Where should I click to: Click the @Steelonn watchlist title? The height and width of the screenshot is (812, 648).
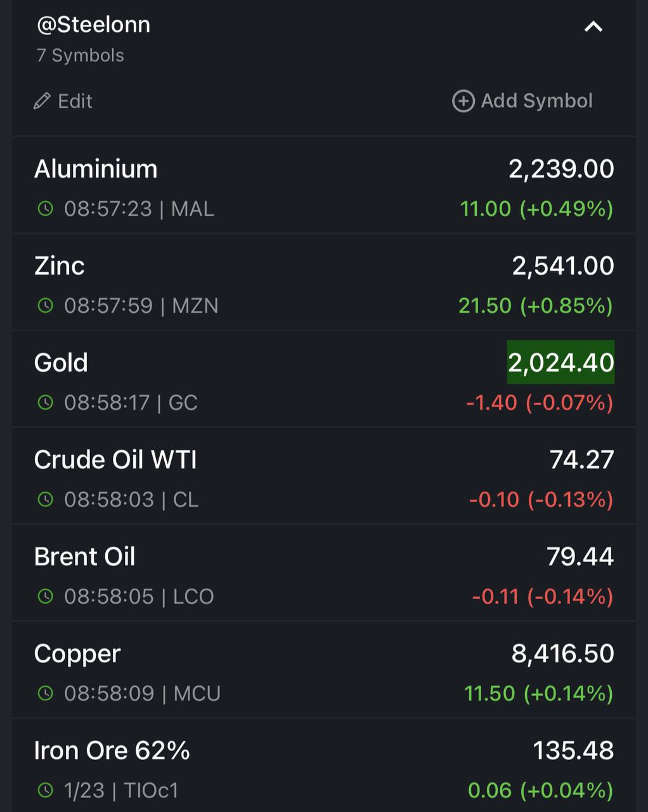tap(93, 25)
